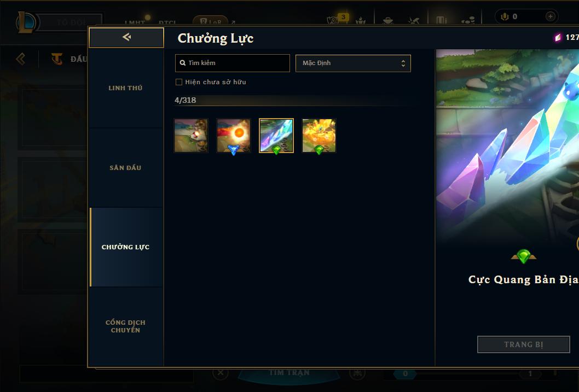Select the crystal aurora boom thumbnail
The width and height of the screenshot is (579, 392).
coord(276,136)
